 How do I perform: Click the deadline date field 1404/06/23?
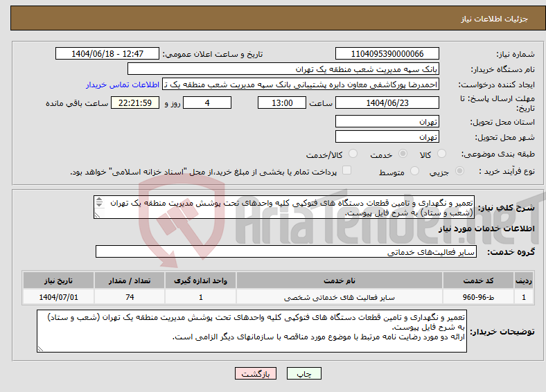pos(387,103)
